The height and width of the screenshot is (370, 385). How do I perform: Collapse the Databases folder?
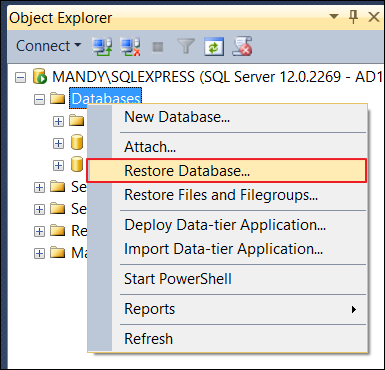pos(39,99)
